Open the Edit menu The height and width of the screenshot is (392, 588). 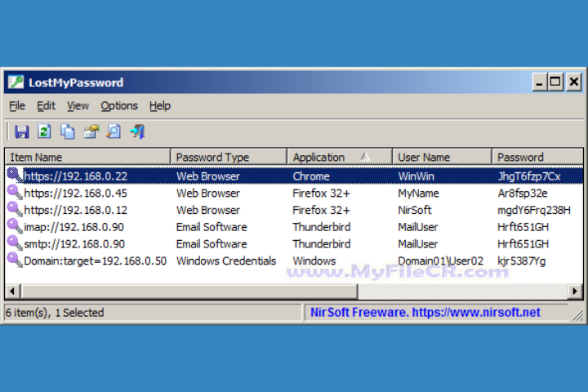(x=46, y=106)
